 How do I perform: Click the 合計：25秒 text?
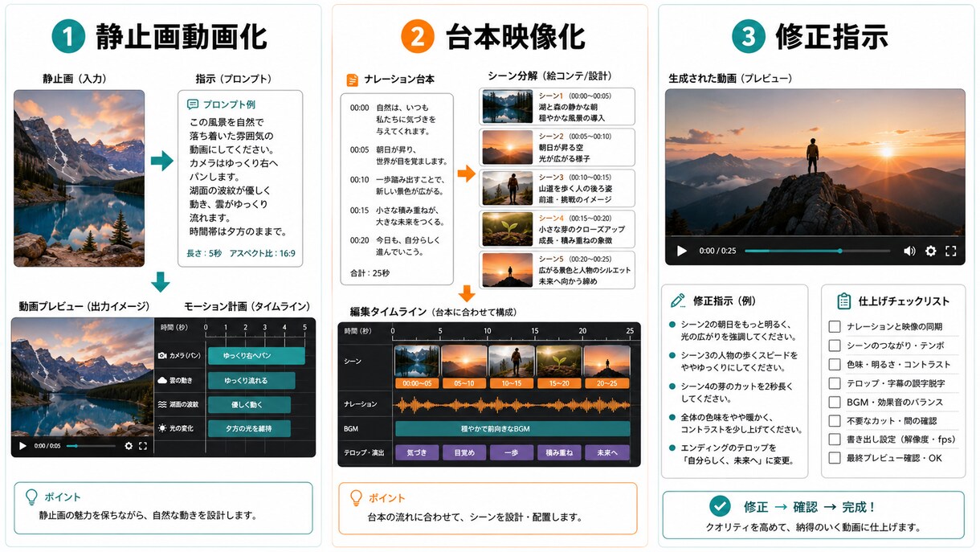(x=370, y=272)
